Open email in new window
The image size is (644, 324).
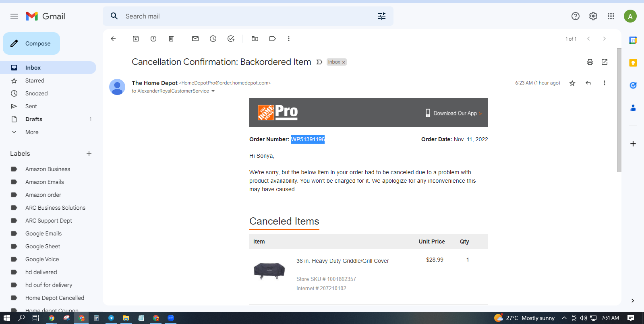pyautogui.click(x=605, y=62)
